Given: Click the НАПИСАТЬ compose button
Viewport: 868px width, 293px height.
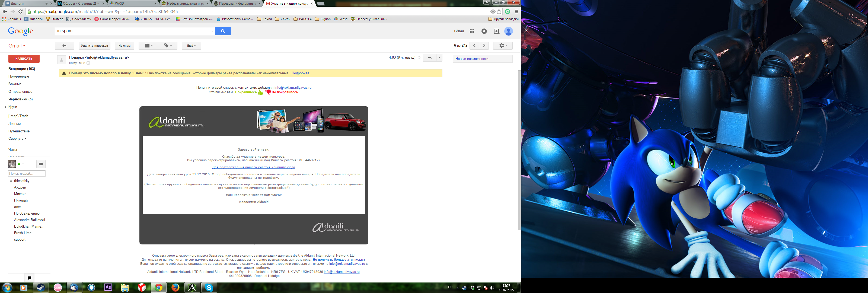Looking at the screenshot, I should 24,59.
